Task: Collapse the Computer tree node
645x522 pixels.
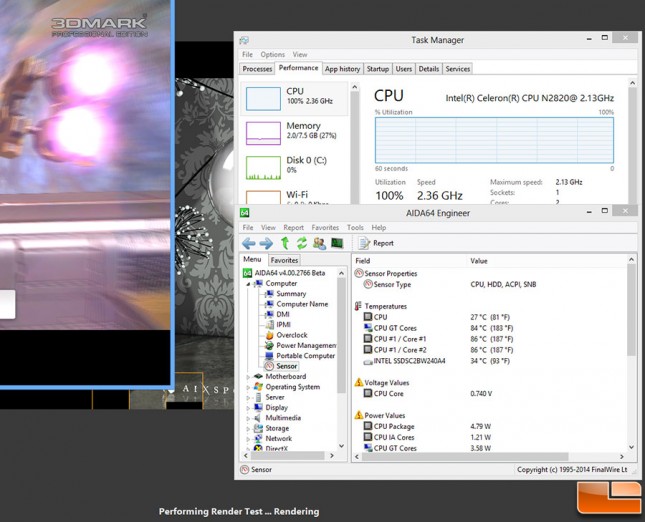Action: coord(248,284)
